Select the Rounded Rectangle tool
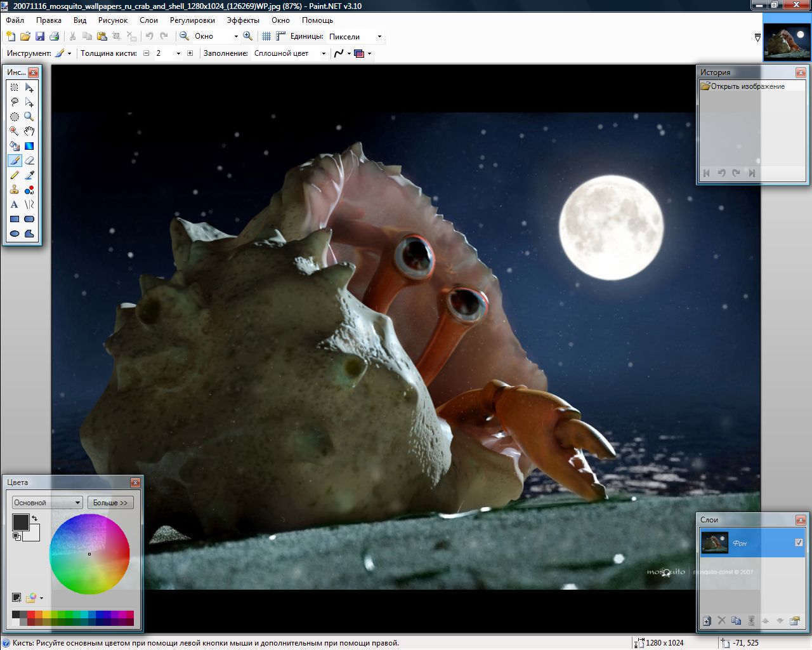The height and width of the screenshot is (650, 812). click(x=29, y=219)
